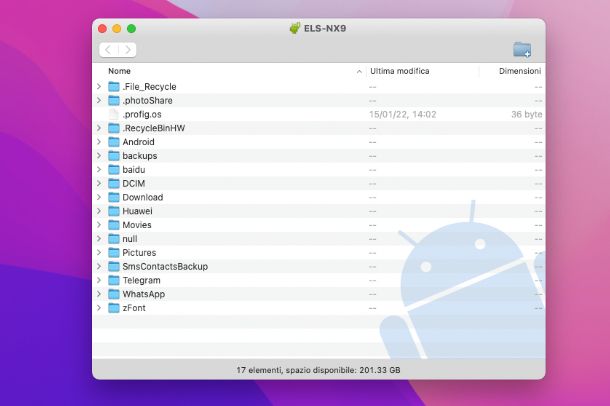Expand the Download folder chevron
This screenshot has width=610, height=406.
pyautogui.click(x=99, y=197)
